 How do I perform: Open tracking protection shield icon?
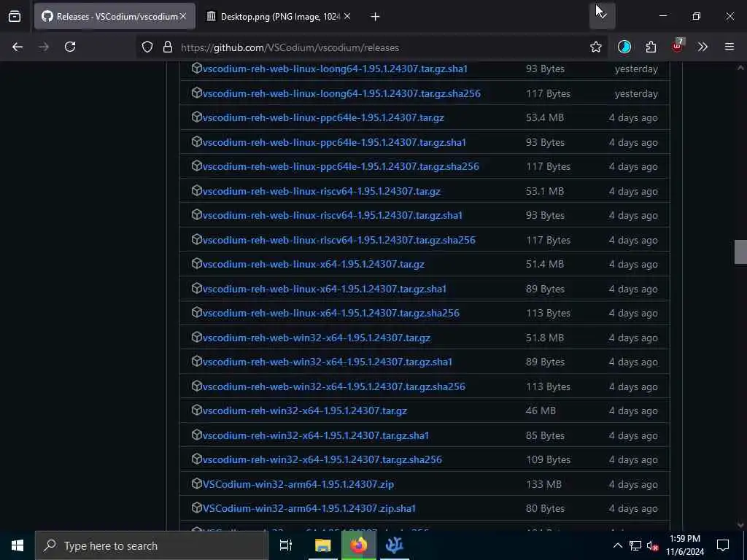pos(147,47)
